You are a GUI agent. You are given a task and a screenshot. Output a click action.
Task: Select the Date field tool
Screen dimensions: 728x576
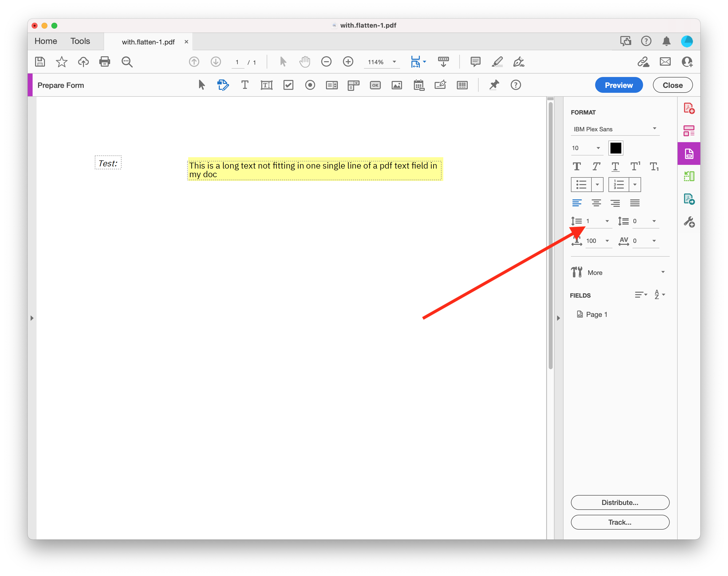[419, 85]
